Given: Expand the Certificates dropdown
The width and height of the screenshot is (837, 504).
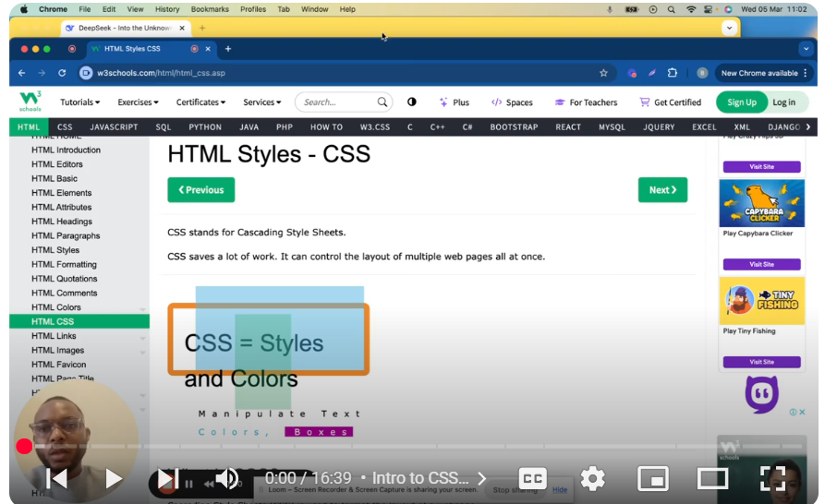Looking at the screenshot, I should click(x=200, y=102).
